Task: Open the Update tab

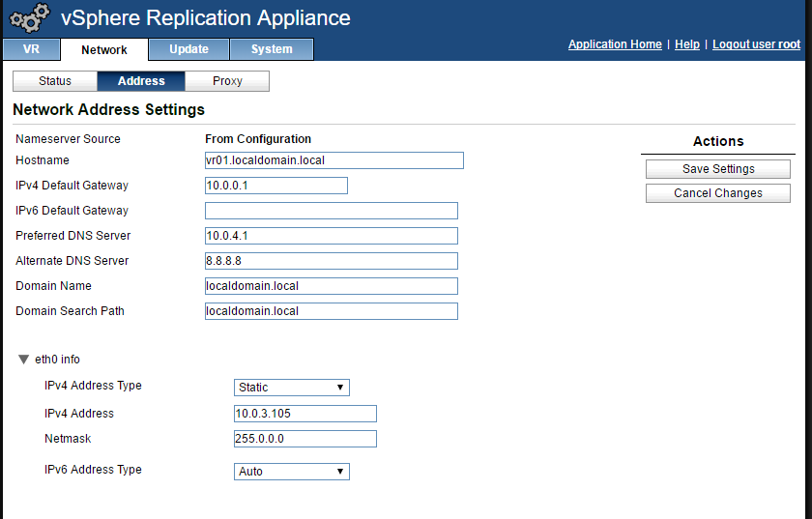Action: 188,49
